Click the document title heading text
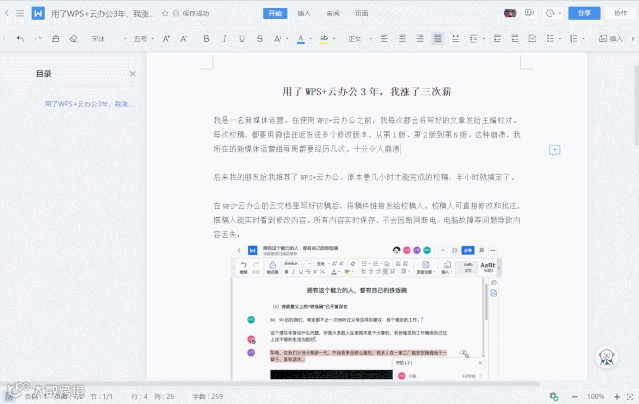 [366, 92]
